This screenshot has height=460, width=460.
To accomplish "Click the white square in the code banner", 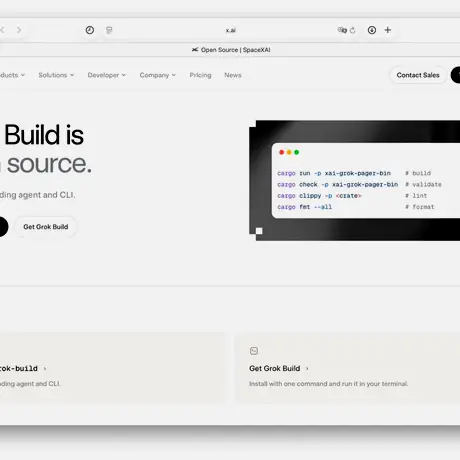I will pyautogui.click(x=259, y=231).
